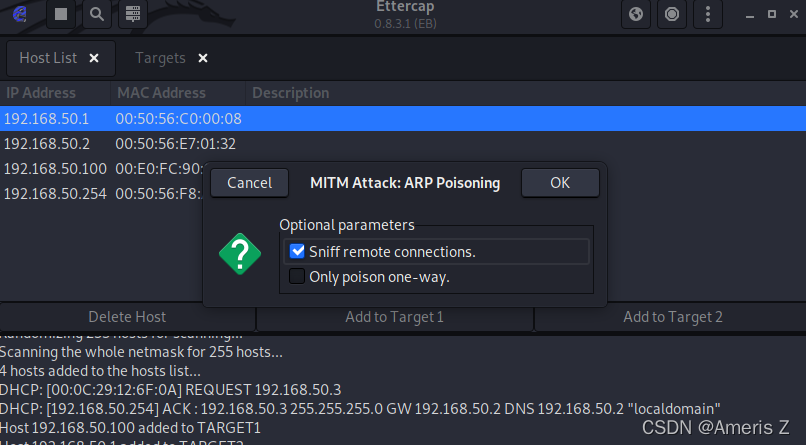Click MAC address 00:50:56:E7:01:32
Image resolution: width=806 pixels, height=445 pixels.
pyautogui.click(x=175, y=144)
